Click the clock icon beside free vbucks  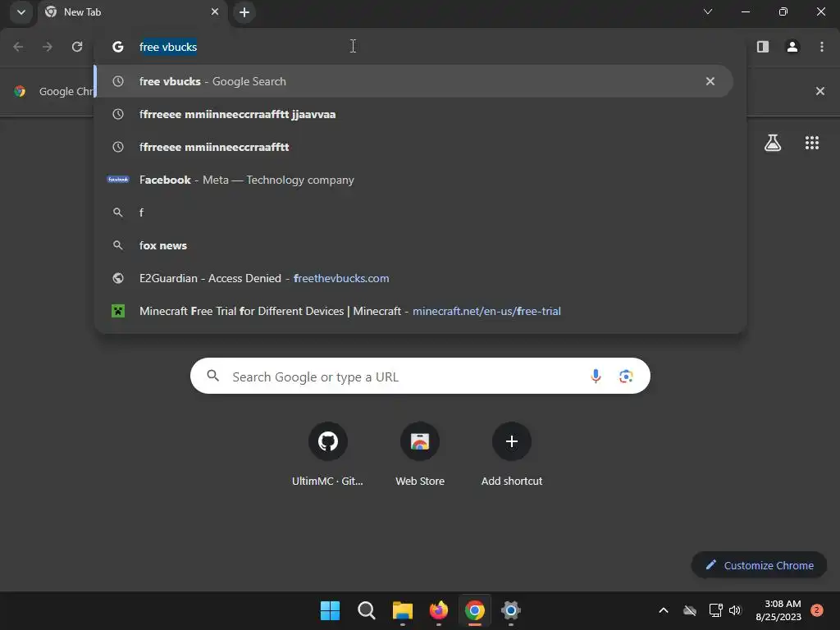(x=118, y=81)
